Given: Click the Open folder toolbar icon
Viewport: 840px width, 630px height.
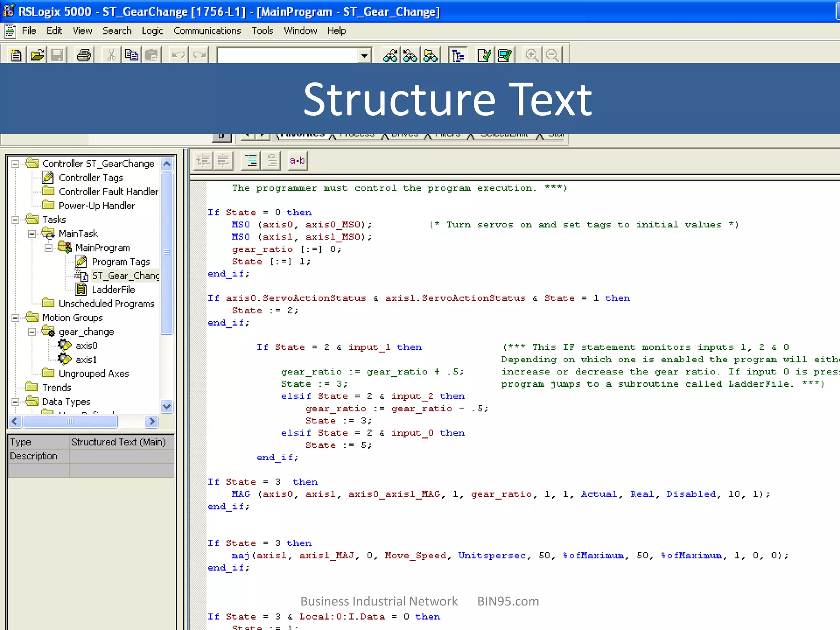Looking at the screenshot, I should click(x=37, y=55).
